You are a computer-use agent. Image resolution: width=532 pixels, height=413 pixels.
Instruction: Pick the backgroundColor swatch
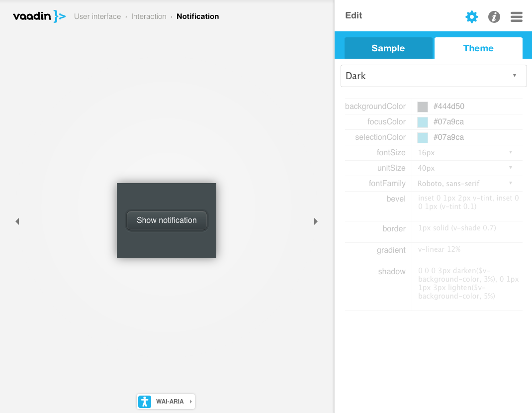423,106
